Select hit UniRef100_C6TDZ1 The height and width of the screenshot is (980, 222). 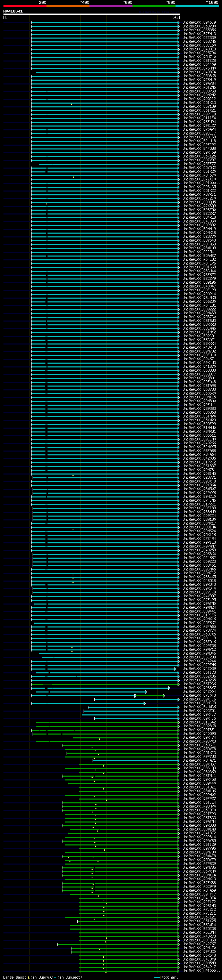coord(199,787)
